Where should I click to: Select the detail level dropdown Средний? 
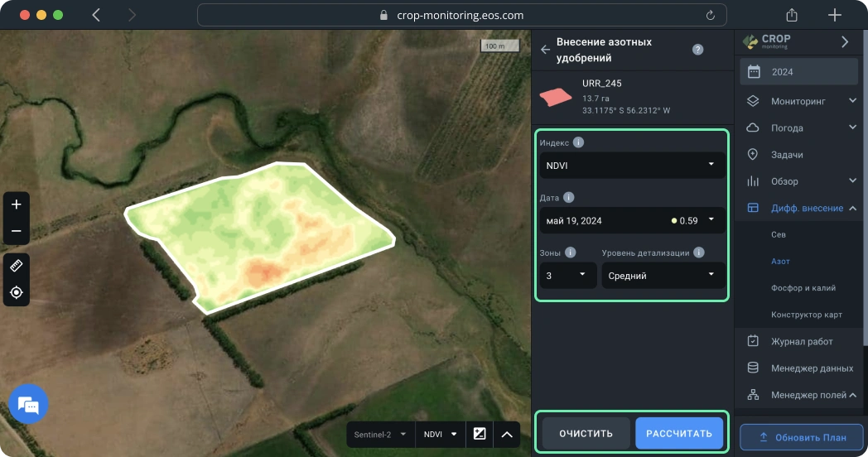click(663, 276)
